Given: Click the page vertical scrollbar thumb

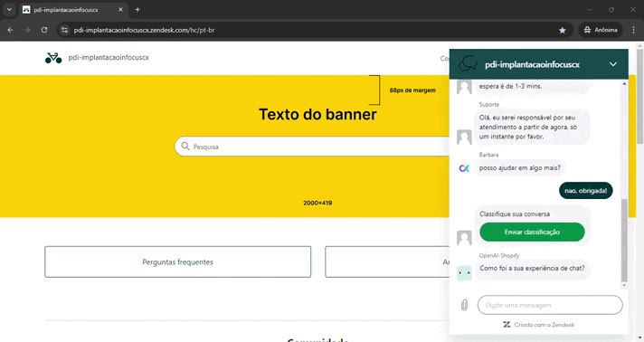Looking at the screenshot, I should point(639,97).
